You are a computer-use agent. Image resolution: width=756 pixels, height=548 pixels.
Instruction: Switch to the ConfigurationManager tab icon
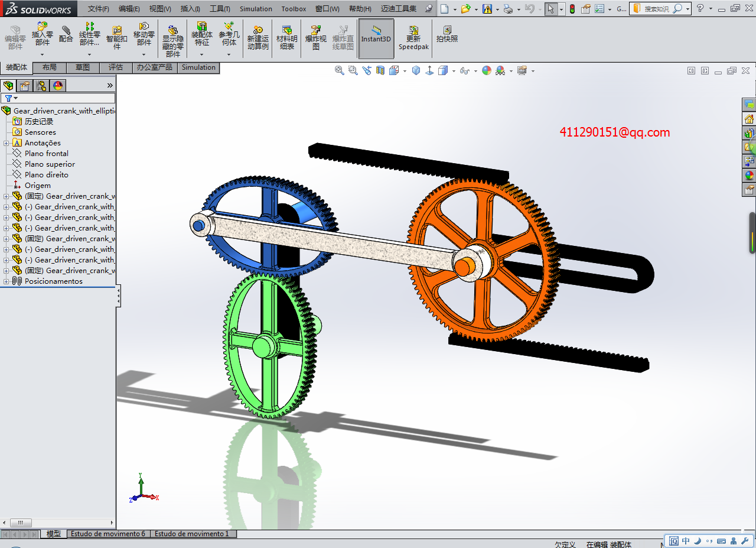[x=41, y=86]
